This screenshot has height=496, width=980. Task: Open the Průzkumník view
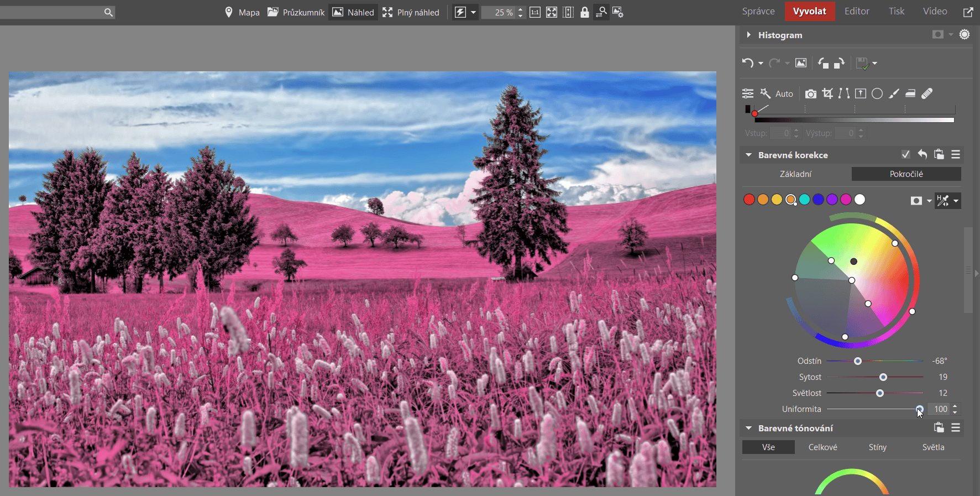296,12
